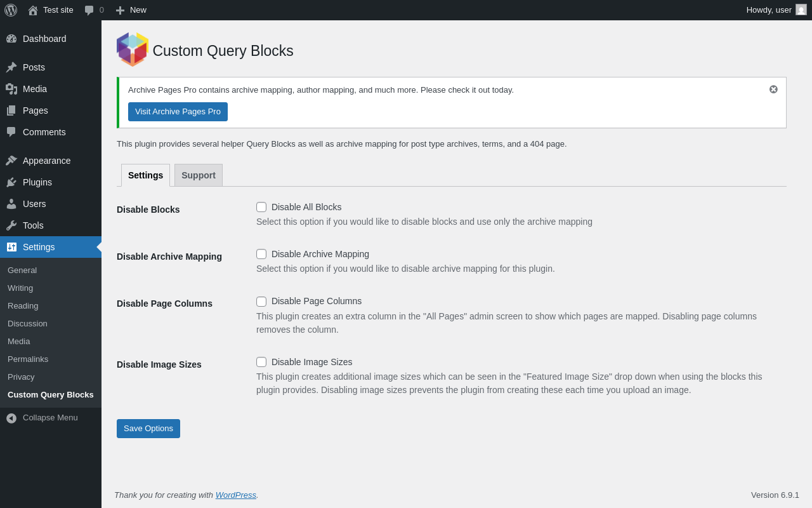Switch to the Support tab
812x508 pixels.
[199, 175]
